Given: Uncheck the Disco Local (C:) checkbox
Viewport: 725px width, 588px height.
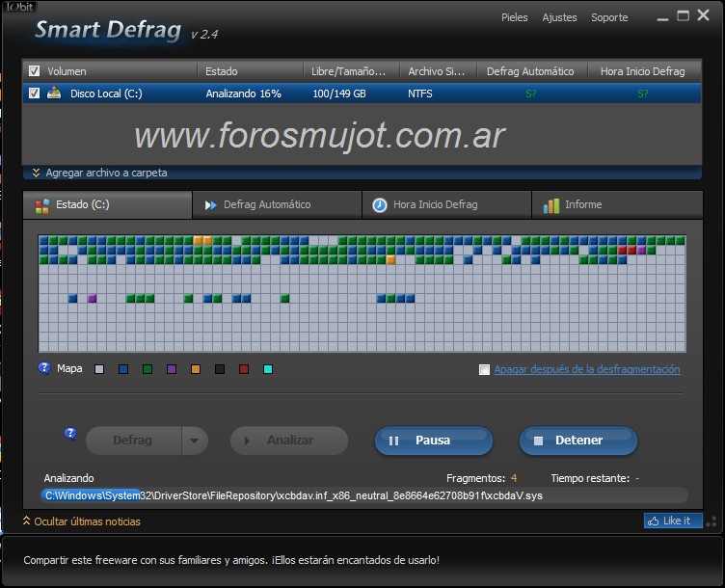Looking at the screenshot, I should click(35, 94).
